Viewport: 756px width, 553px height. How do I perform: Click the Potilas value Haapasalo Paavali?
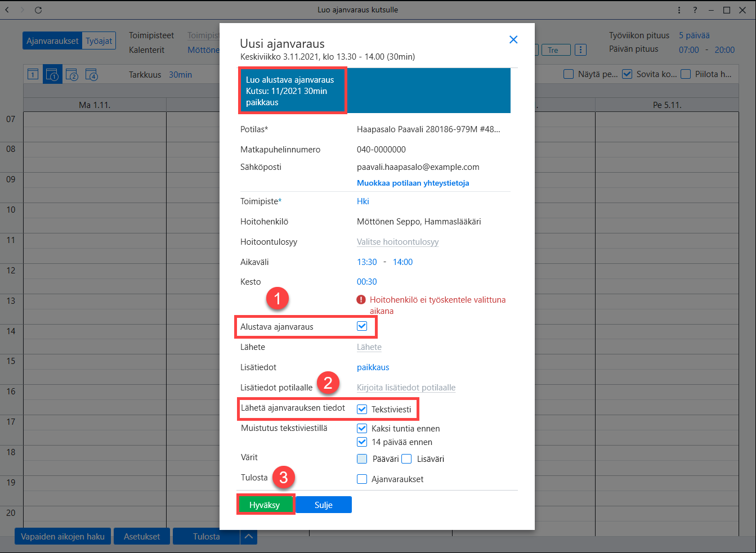pos(428,129)
